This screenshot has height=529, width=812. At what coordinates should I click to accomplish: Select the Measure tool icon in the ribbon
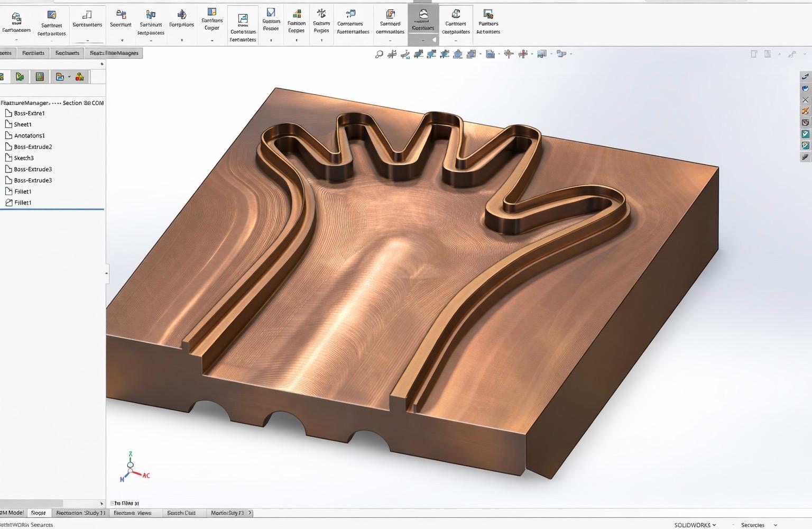[321, 21]
